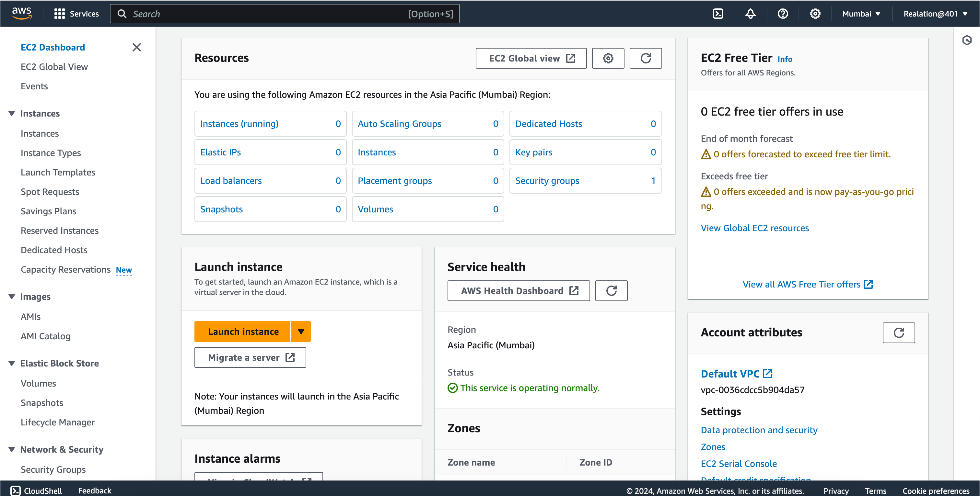Open EC2 Global View in sidebar
Screen dimensions: 980x496
[x=54, y=66]
